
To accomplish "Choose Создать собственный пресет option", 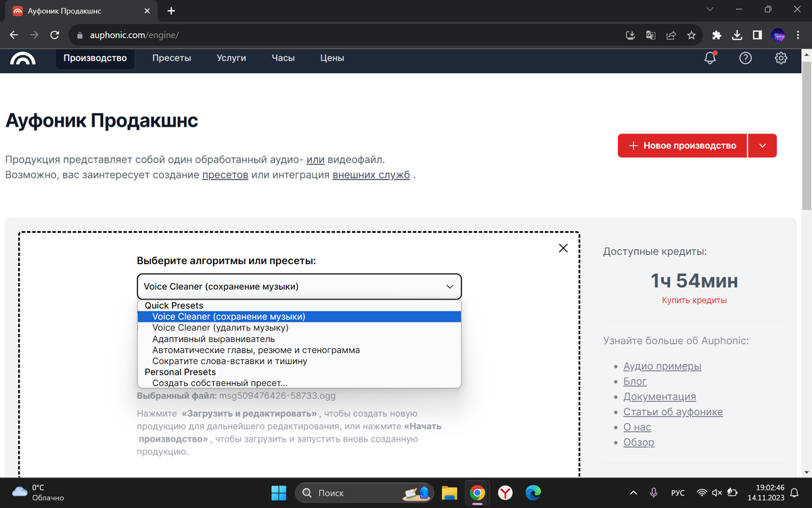I will coord(299,383).
